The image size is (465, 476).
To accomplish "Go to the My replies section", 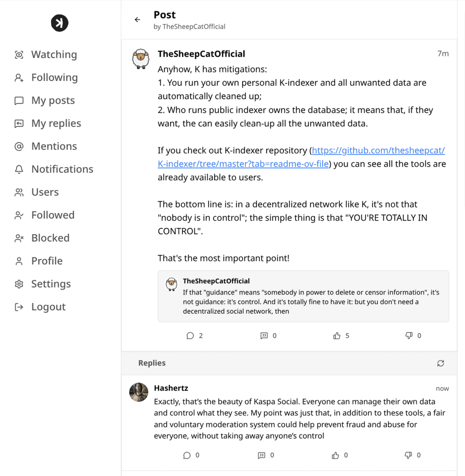I will [x=56, y=123].
